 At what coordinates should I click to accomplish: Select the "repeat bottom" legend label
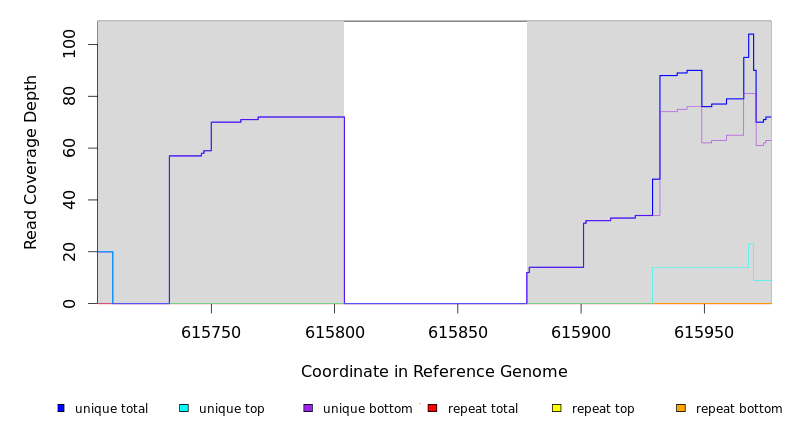pos(739,409)
